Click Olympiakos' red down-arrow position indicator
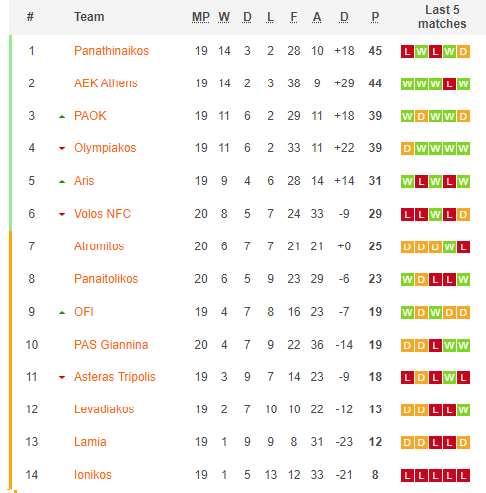This screenshot has height=493, width=486. pyautogui.click(x=62, y=148)
